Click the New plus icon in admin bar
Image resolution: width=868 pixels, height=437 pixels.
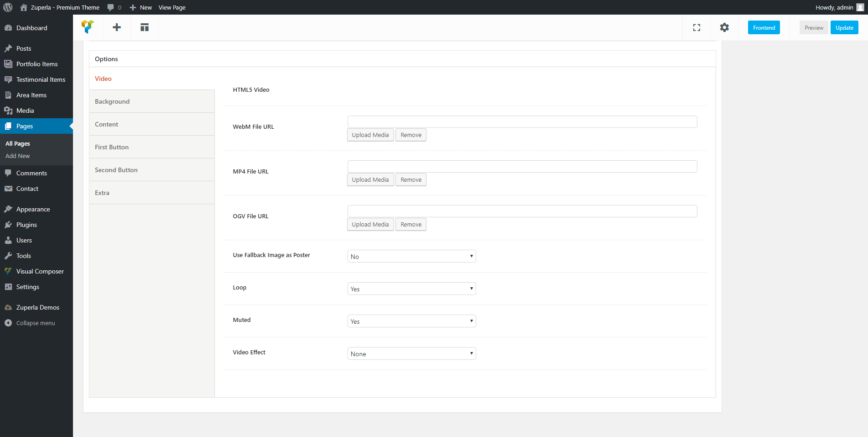(133, 7)
